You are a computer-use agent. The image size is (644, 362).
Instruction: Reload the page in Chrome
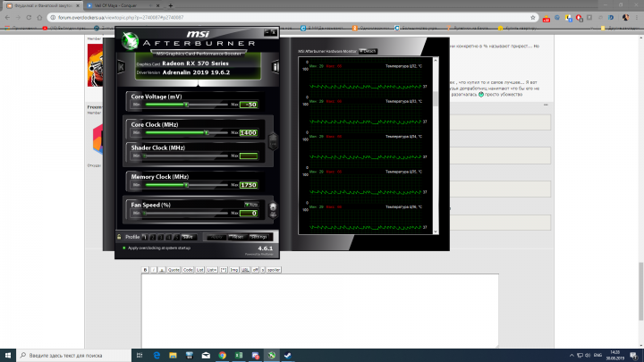click(x=29, y=17)
